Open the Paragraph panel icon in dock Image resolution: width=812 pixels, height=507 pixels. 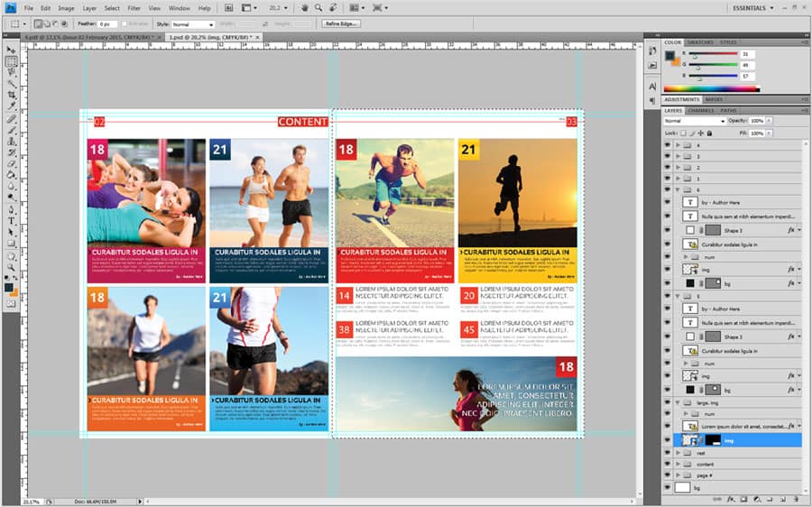click(652, 100)
